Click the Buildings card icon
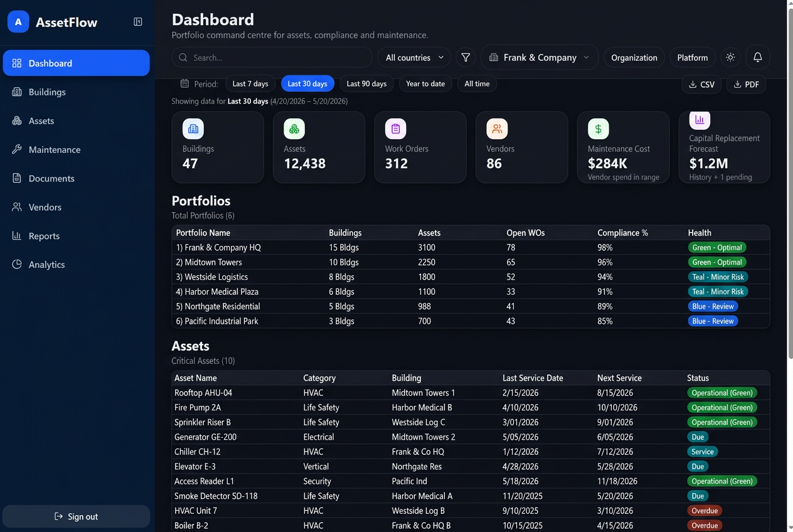 (x=193, y=129)
